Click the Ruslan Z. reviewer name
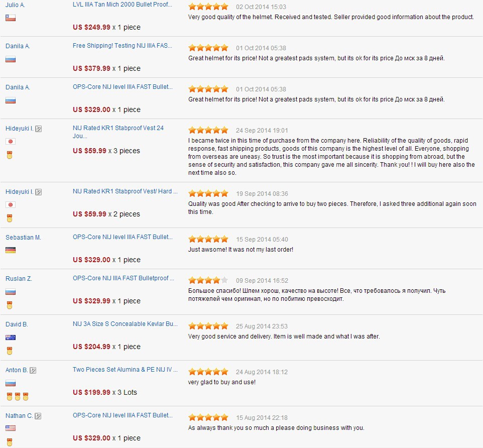Screen dimensions: 483x448 (x=19, y=278)
